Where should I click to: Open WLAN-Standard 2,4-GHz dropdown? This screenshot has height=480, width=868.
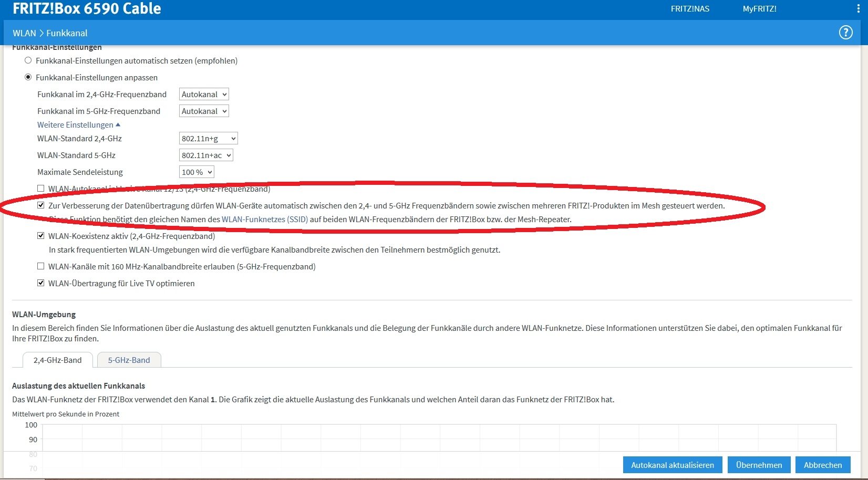pyautogui.click(x=209, y=139)
